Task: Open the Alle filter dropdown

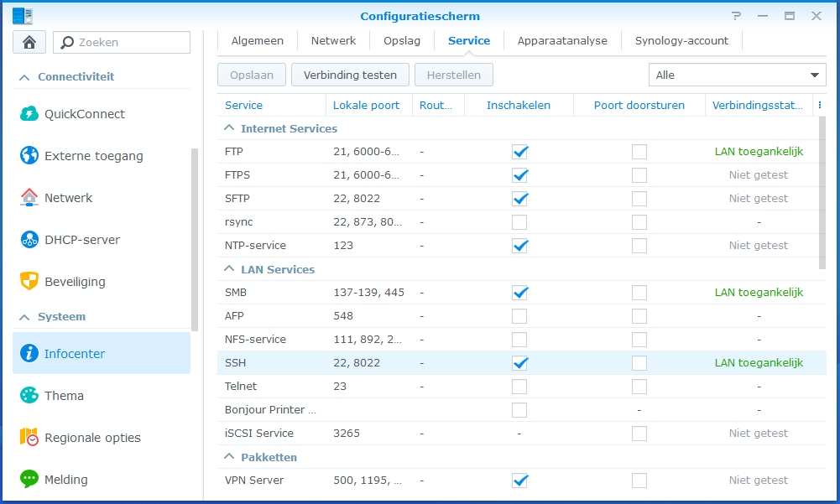Action: point(737,75)
